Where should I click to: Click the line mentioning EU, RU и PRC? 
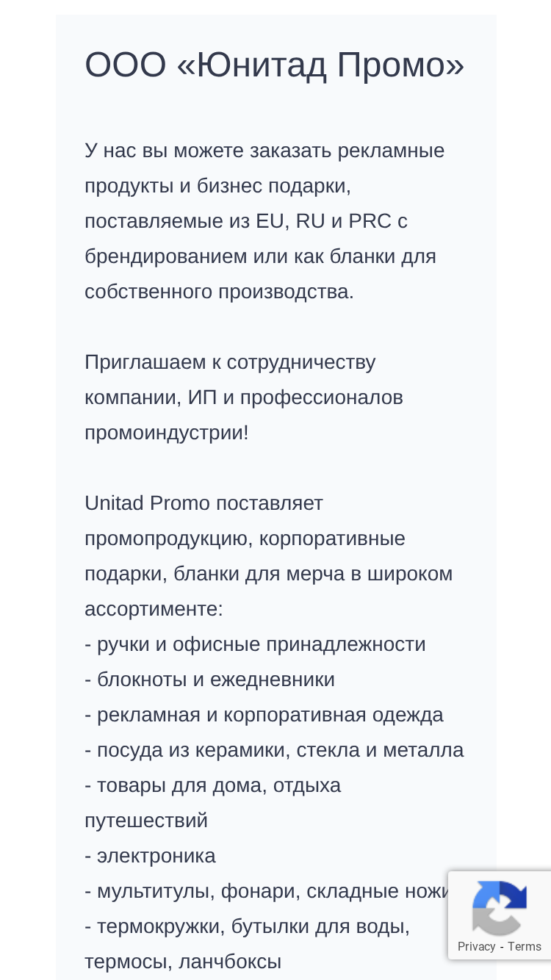(246, 221)
